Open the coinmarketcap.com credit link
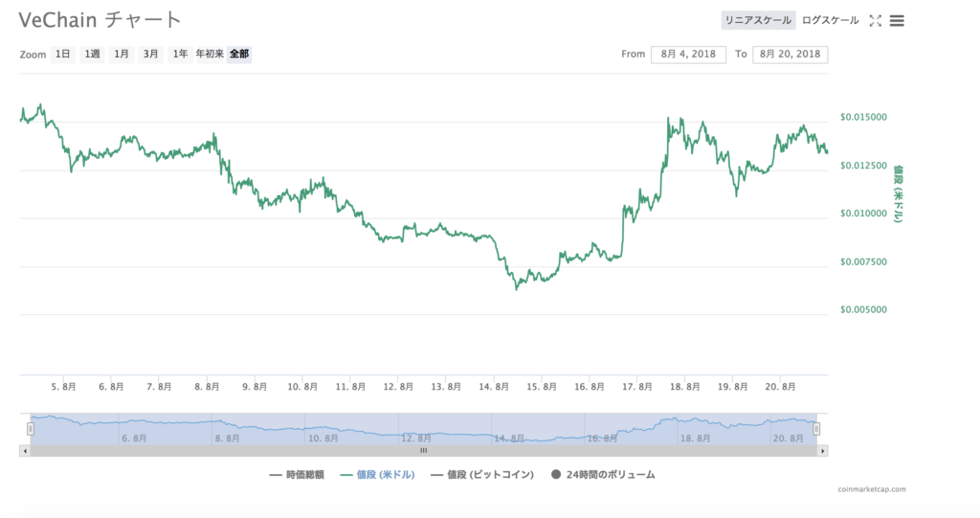 [872, 489]
